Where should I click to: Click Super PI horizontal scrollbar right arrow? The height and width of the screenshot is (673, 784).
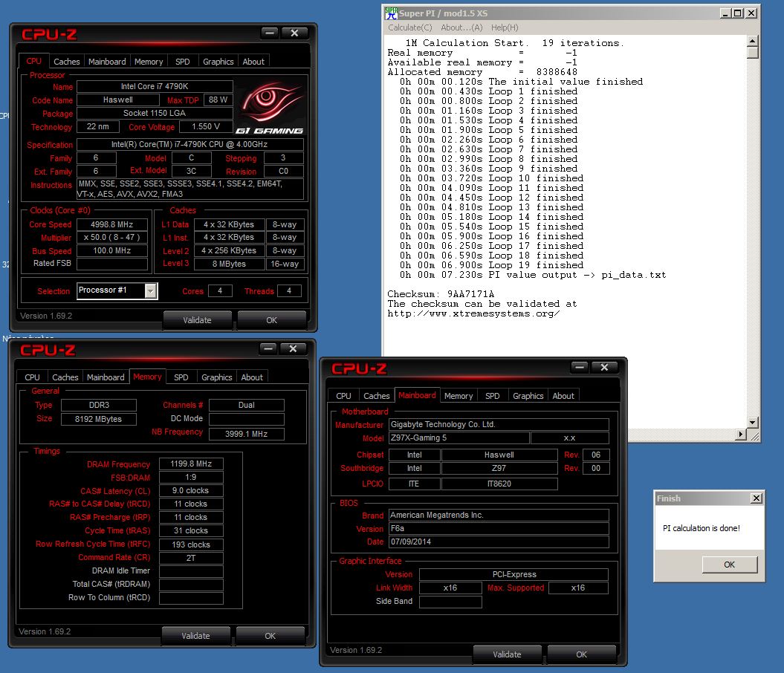coord(741,434)
